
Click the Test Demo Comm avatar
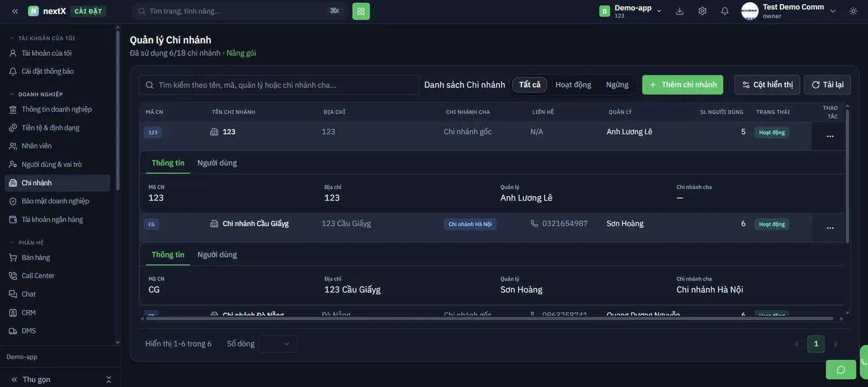(x=750, y=11)
